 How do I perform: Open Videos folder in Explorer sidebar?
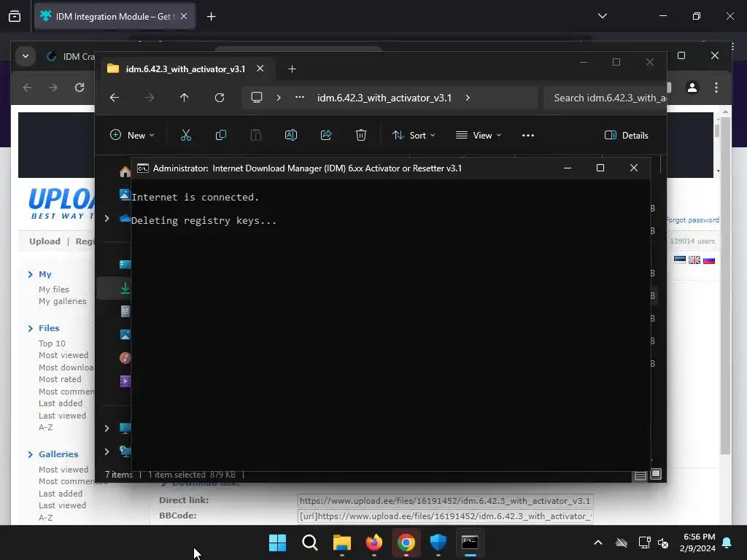tap(125, 381)
